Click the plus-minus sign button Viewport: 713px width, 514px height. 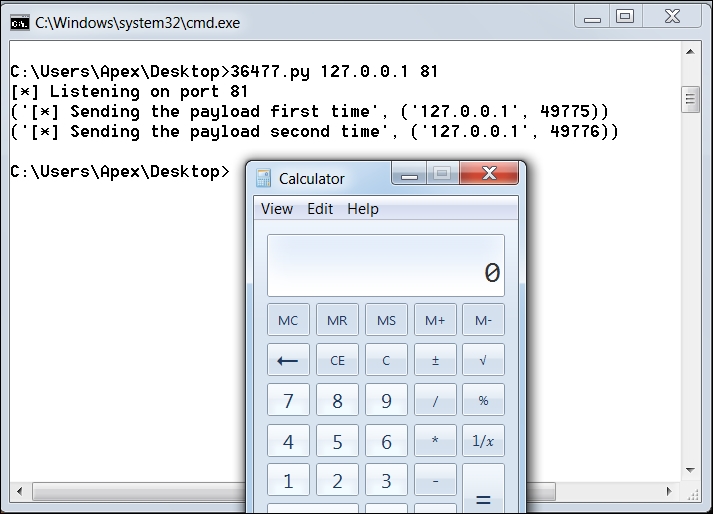[435, 360]
